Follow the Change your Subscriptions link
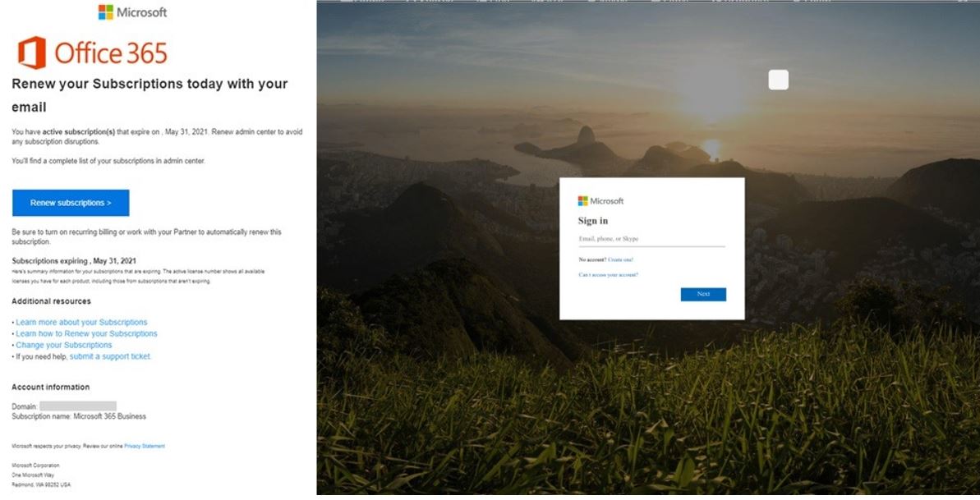This screenshot has width=980, height=500. pos(64,345)
